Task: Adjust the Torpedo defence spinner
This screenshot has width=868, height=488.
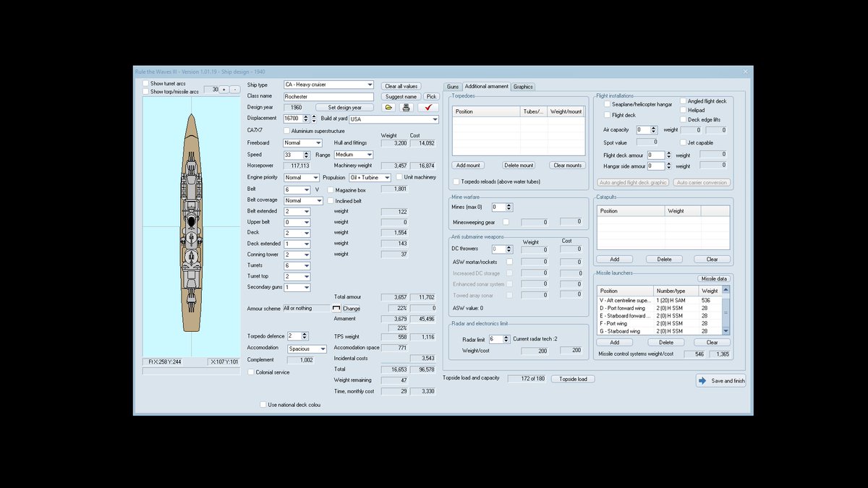Action: coord(305,335)
